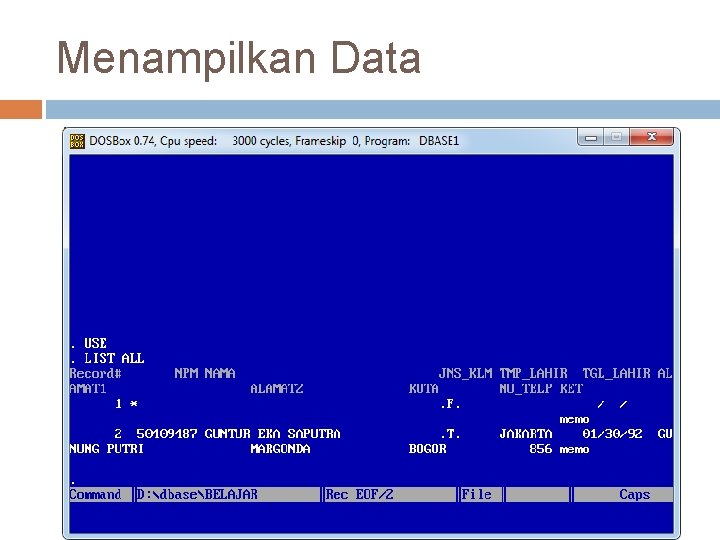Click birthplace 'JAKARTA'
720x540 pixels.
click(x=526, y=433)
